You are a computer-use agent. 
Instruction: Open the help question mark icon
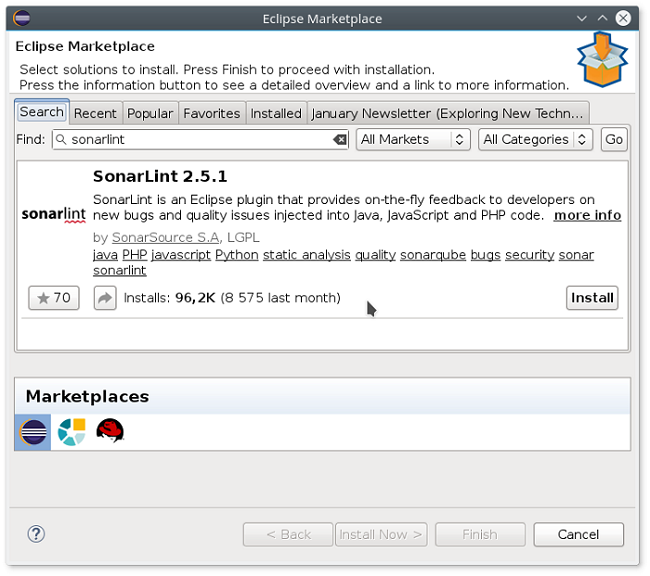(36, 534)
